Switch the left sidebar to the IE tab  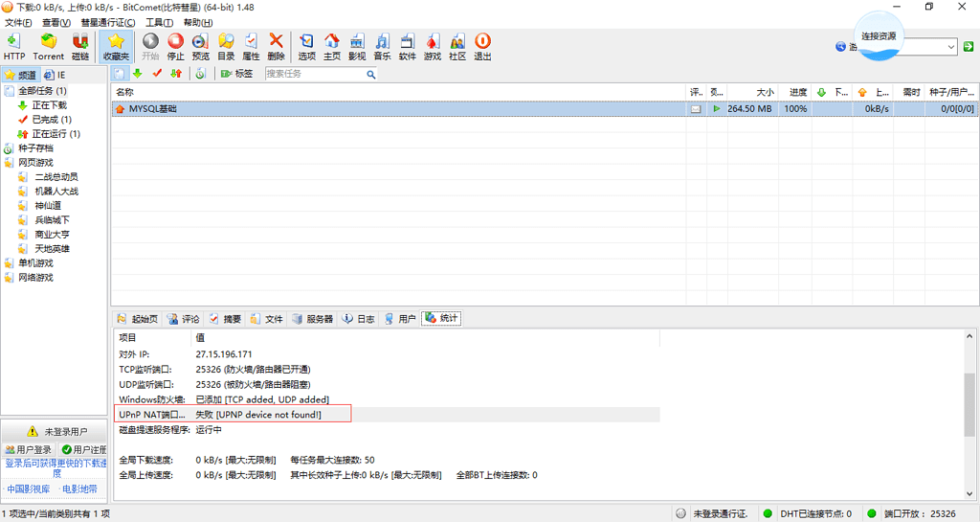click(x=56, y=75)
